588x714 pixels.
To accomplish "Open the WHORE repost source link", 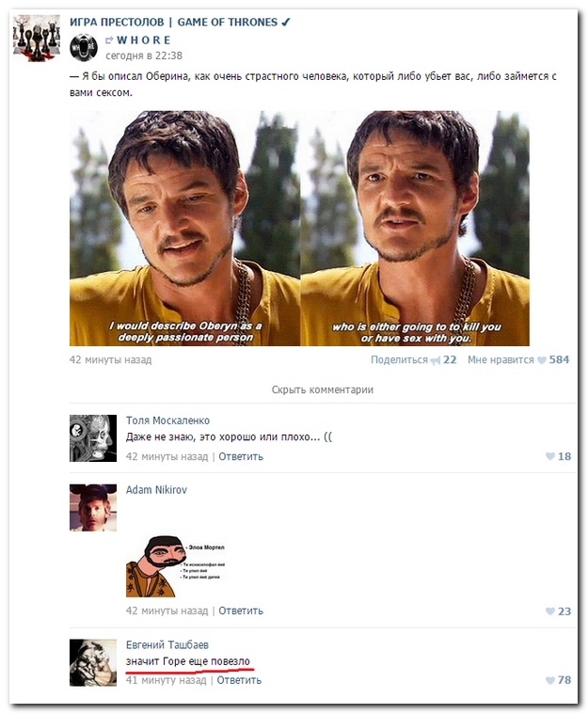I will tap(143, 40).
